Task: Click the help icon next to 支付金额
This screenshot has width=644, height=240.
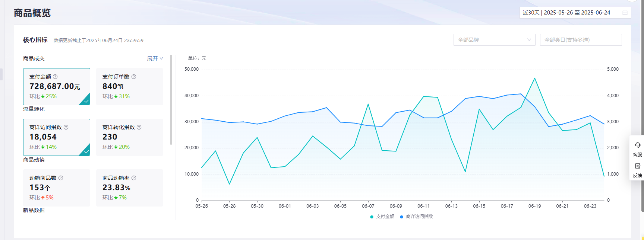Action: [55, 77]
